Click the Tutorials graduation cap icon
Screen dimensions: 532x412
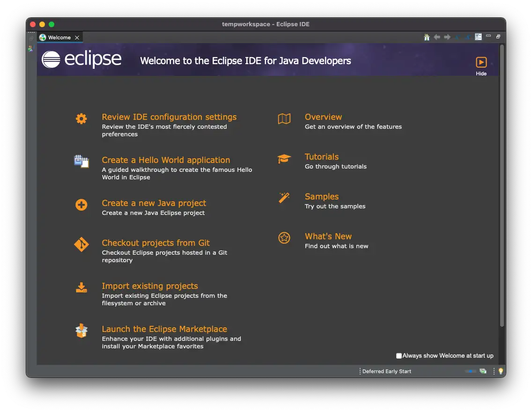284,158
